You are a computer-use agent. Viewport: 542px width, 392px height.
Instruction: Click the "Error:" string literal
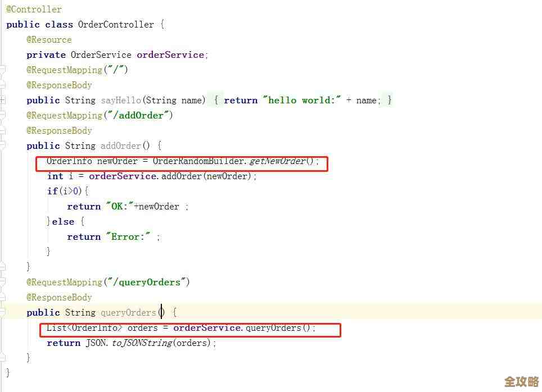pyautogui.click(x=128, y=237)
